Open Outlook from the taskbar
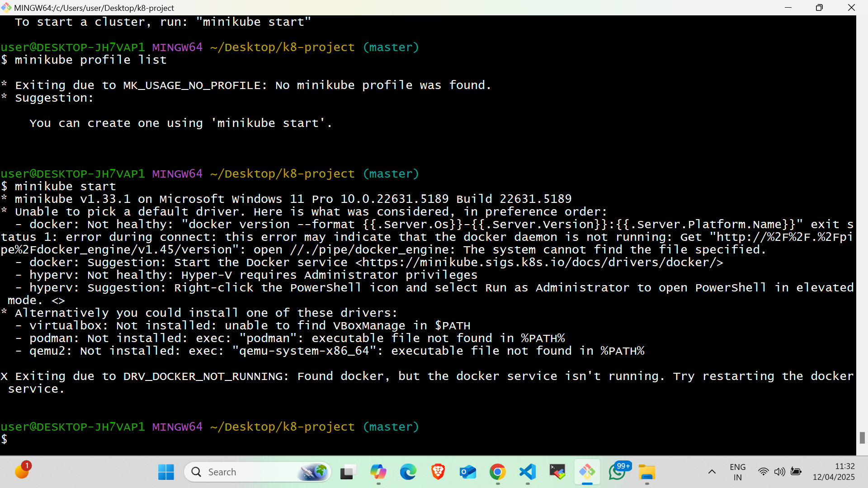 (467, 472)
